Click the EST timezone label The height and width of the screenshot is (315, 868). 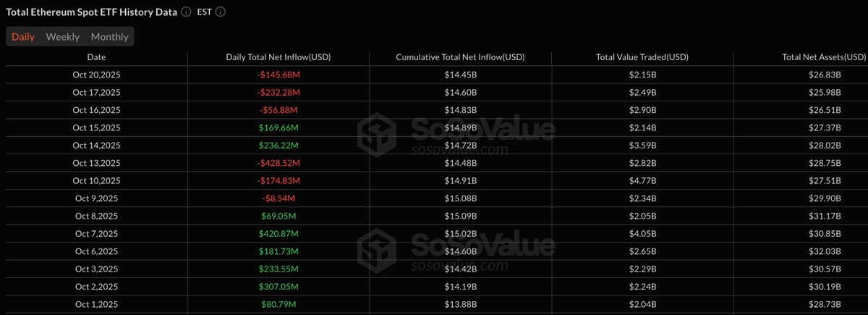203,12
